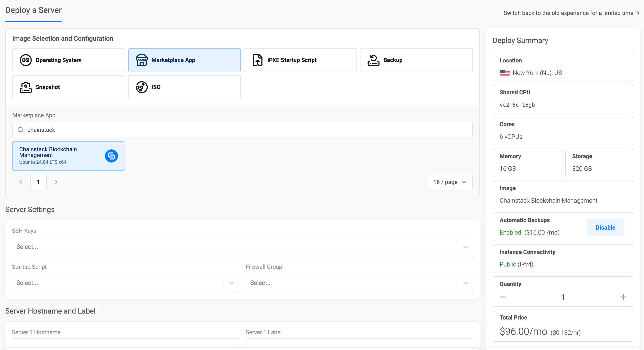Click the US flag icon

(504, 73)
